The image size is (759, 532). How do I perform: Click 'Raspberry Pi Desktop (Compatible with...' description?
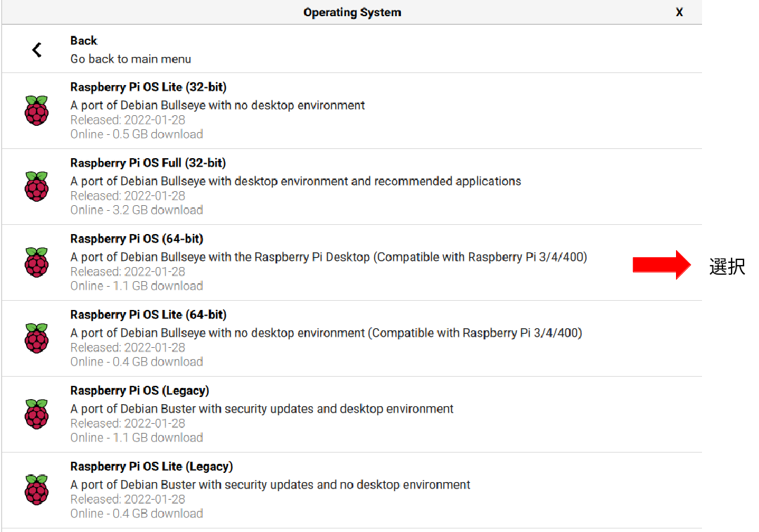(x=329, y=257)
